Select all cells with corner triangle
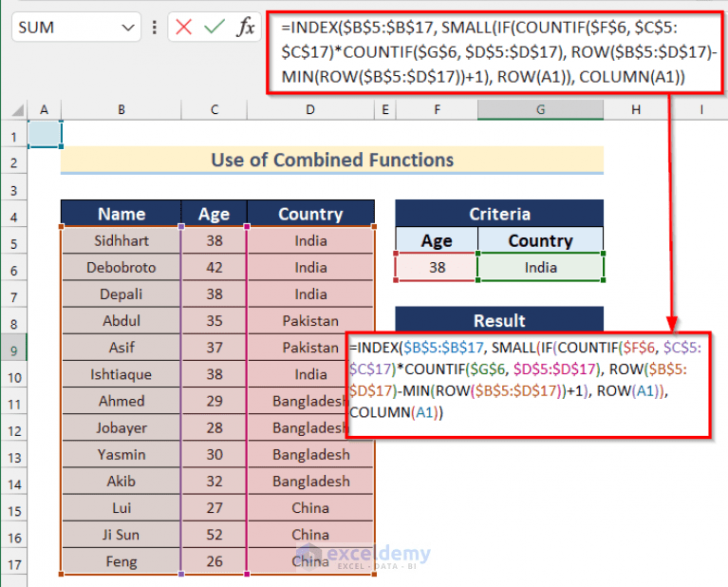This screenshot has width=728, height=587. pyautogui.click(x=17, y=110)
